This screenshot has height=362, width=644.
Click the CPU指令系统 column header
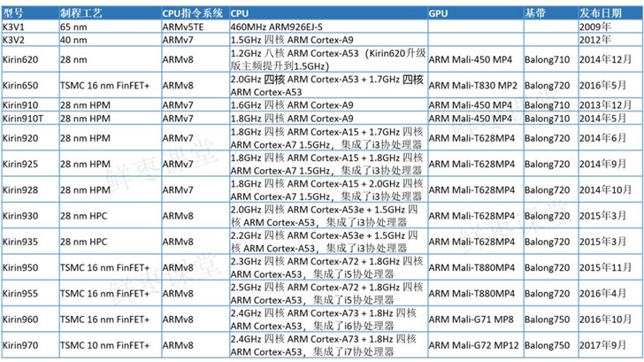pos(193,15)
